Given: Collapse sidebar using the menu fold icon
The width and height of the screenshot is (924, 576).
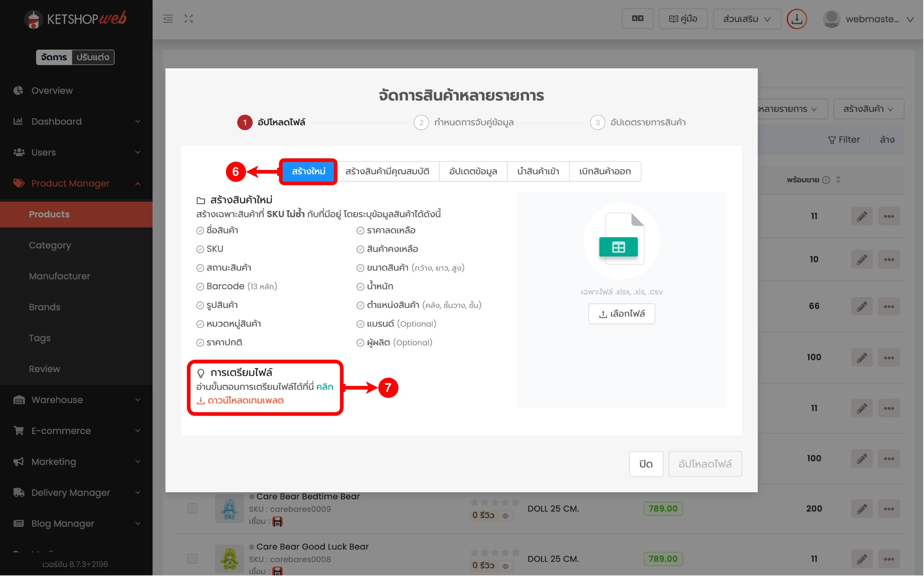Looking at the screenshot, I should point(168,19).
